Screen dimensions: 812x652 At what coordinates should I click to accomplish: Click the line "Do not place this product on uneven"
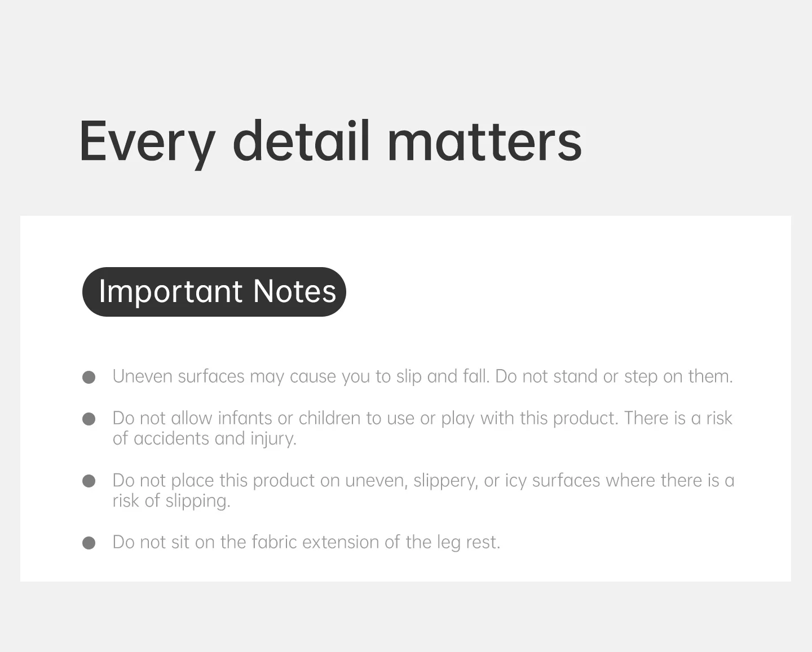coord(260,480)
